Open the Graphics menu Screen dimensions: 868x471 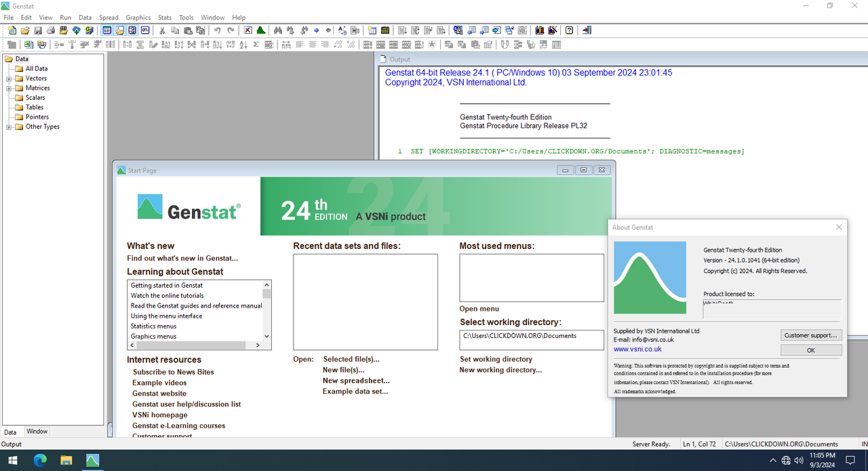(x=138, y=17)
